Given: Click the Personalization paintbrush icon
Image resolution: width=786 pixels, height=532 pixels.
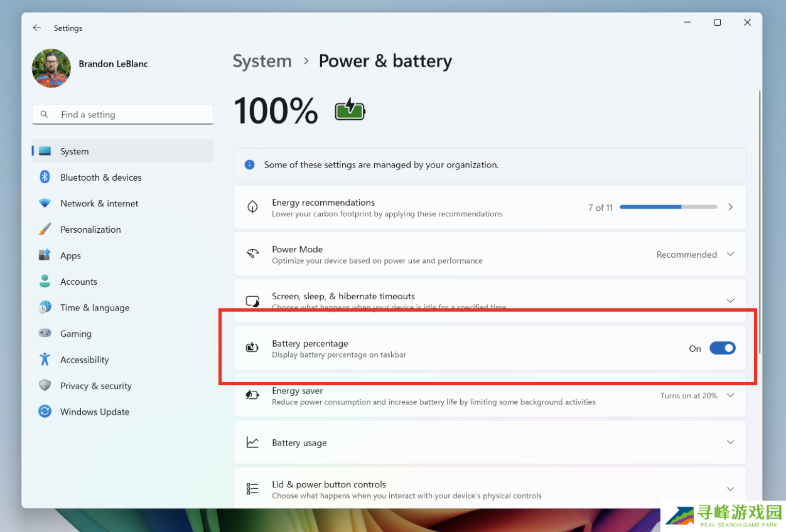Looking at the screenshot, I should tap(45, 230).
